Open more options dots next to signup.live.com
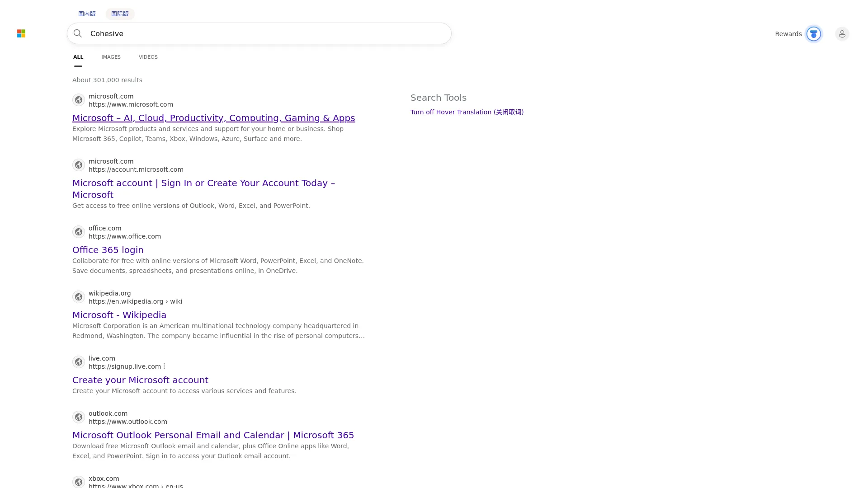This screenshot has height=488, width=868. 164,366
